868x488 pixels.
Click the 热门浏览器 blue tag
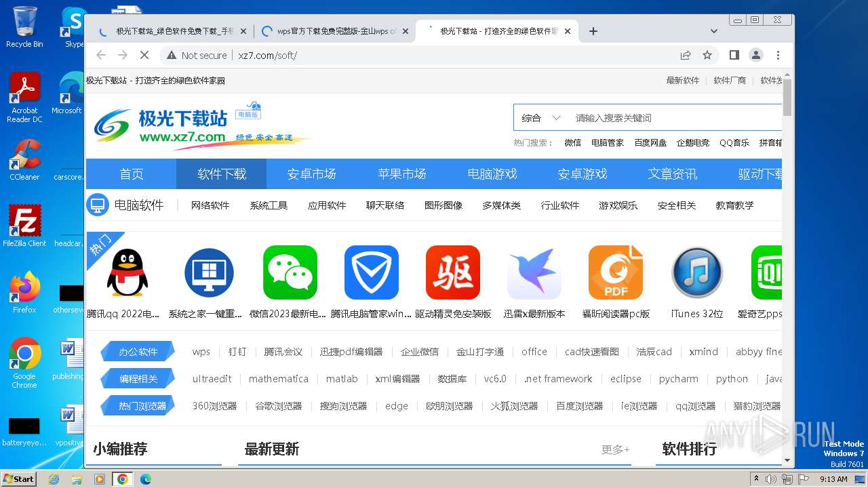pyautogui.click(x=138, y=406)
